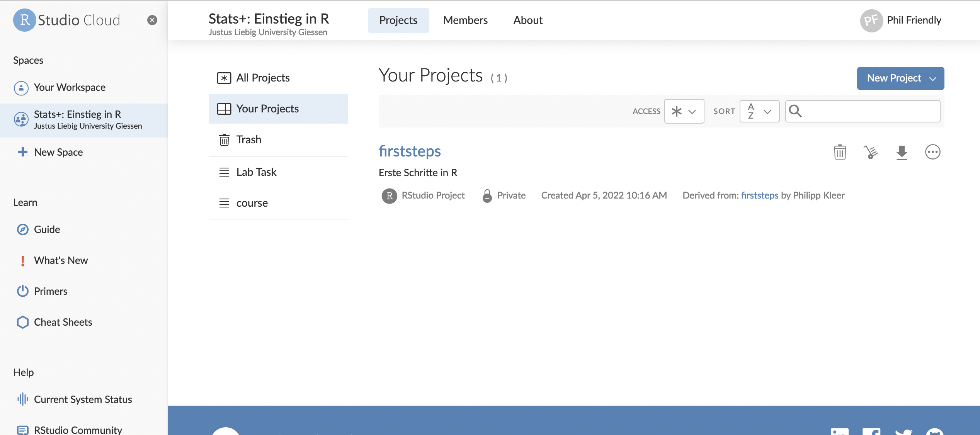The width and height of the screenshot is (980, 435).
Task: Select Stats+: Einstieg in R space in sidebar
Action: click(x=83, y=120)
